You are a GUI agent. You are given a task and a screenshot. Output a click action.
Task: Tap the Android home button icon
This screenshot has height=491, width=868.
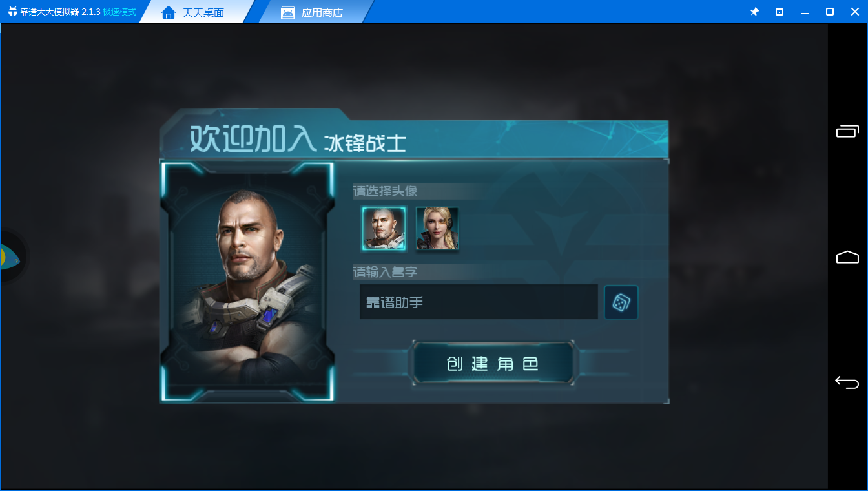847,257
